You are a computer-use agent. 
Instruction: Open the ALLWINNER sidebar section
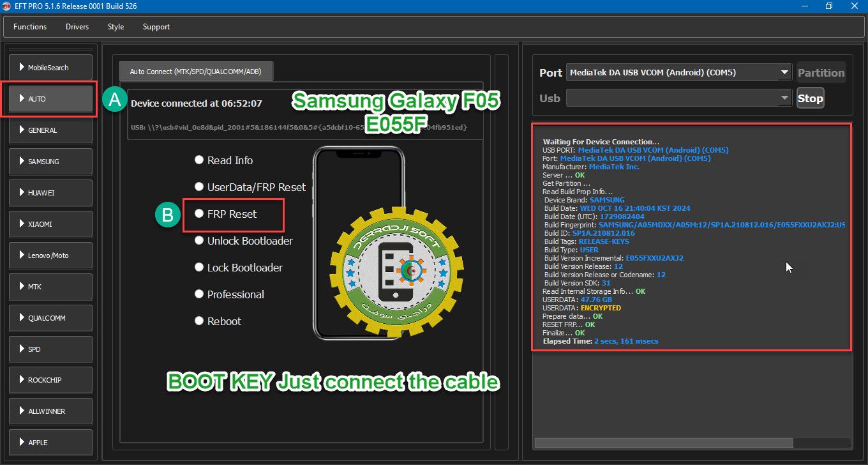coord(51,411)
